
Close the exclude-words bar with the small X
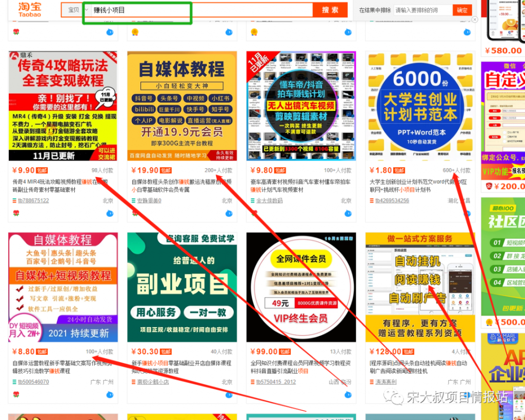[x=475, y=20]
